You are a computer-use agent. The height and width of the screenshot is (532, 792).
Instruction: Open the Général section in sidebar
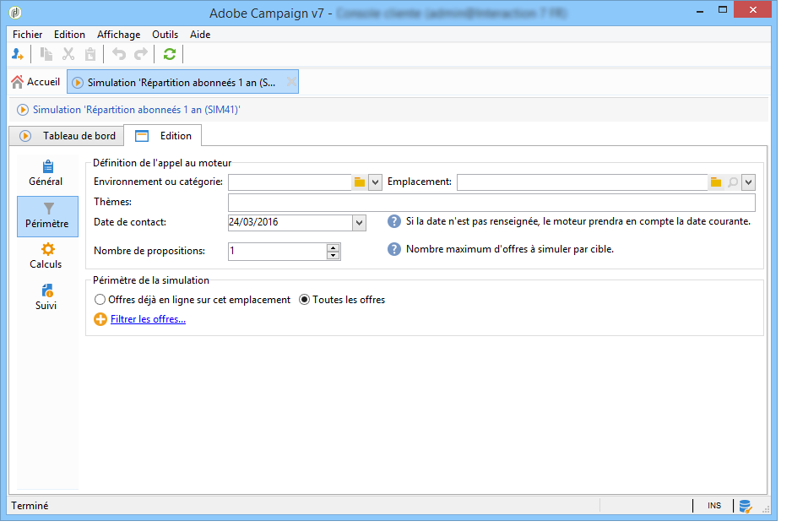click(46, 173)
